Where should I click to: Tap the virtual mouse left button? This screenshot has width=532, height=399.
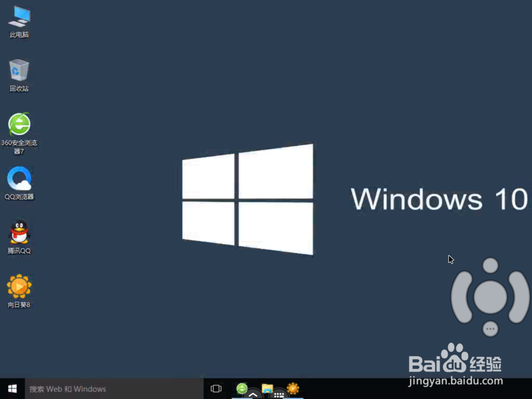pos(461,296)
